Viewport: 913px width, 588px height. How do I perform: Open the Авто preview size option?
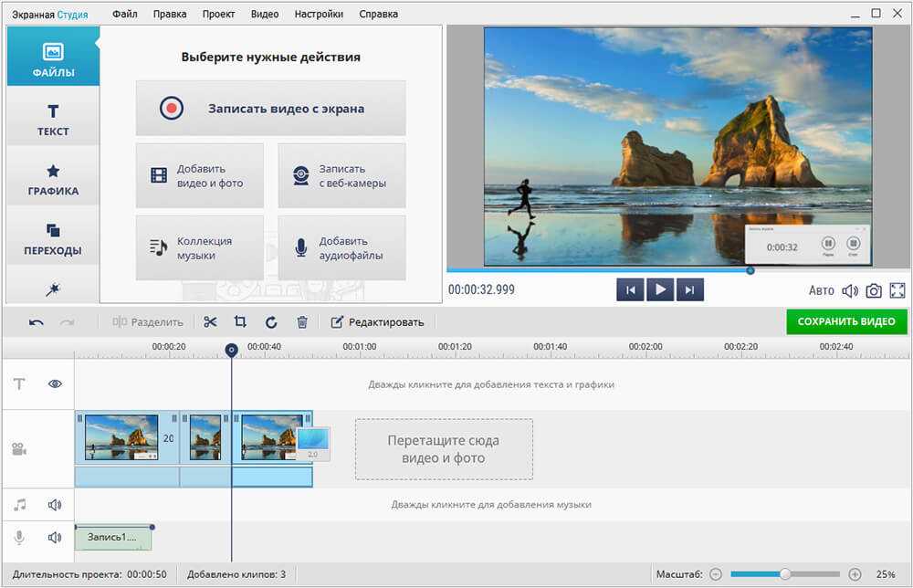(x=822, y=290)
